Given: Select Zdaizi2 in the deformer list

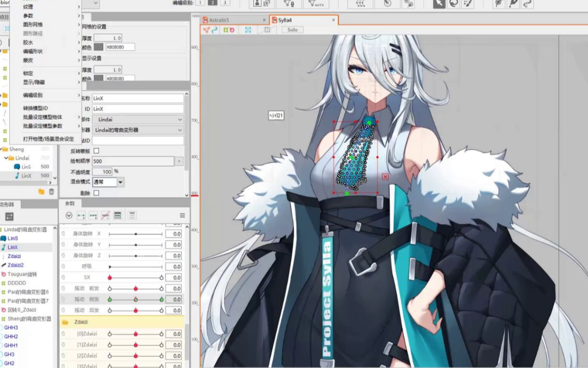Looking at the screenshot, I should pos(15,265).
